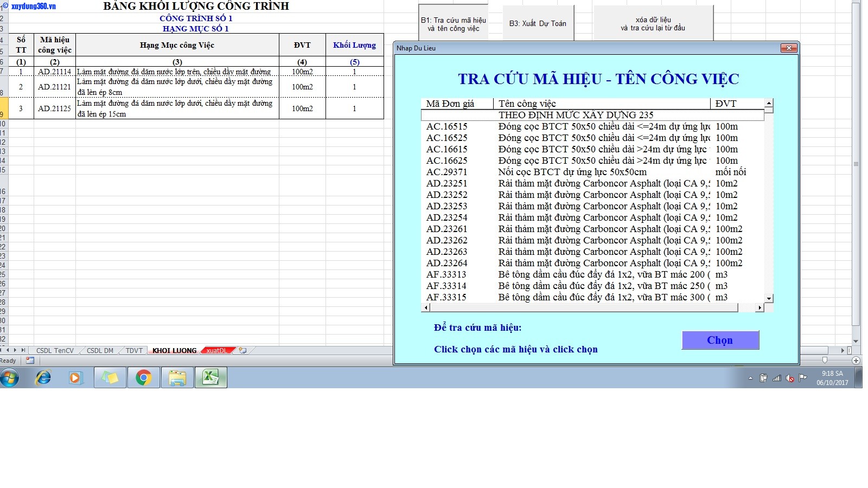This screenshot has width=868, height=488.
Task: Click the macro recording icon in status bar
Action: 30,361
